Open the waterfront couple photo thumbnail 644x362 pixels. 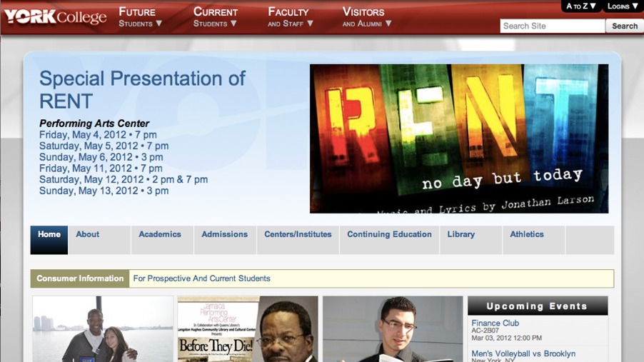pyautogui.click(x=103, y=329)
